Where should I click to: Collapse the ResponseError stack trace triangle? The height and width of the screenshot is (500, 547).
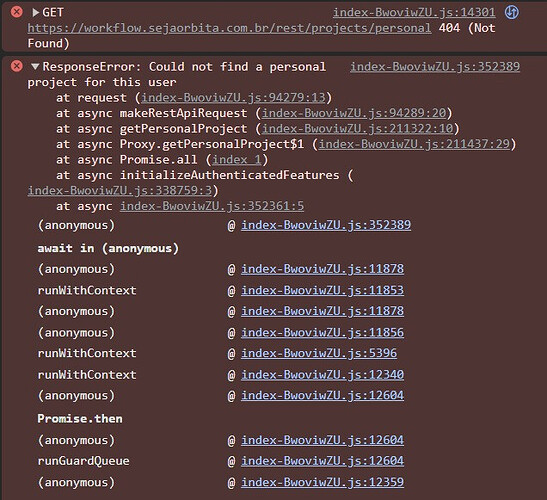coord(35,66)
